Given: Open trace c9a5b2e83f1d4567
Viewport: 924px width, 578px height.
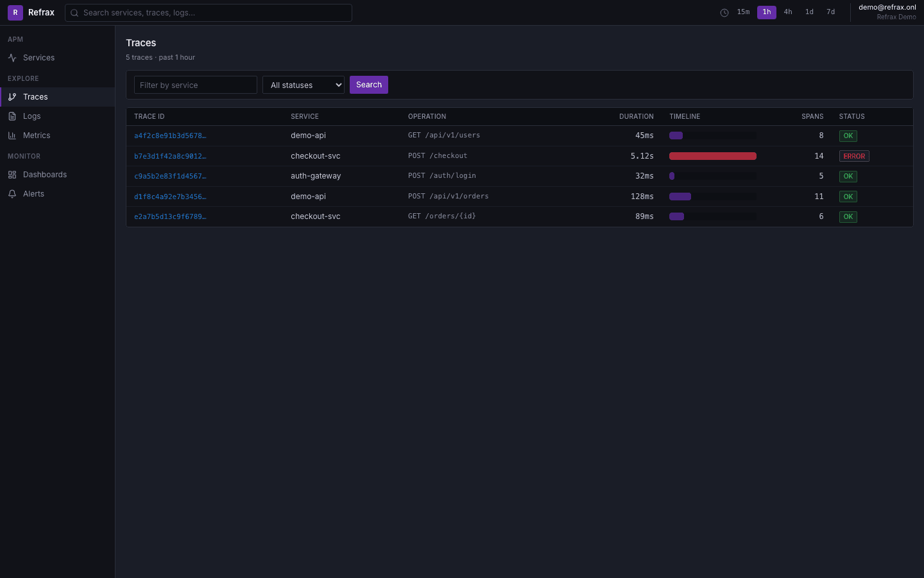Looking at the screenshot, I should pyautogui.click(x=170, y=176).
